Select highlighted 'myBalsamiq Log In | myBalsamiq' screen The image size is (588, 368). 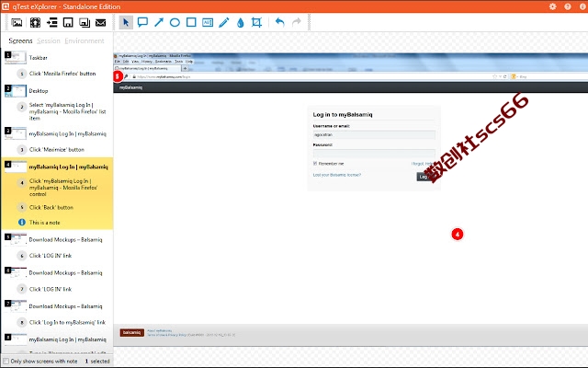68,167
